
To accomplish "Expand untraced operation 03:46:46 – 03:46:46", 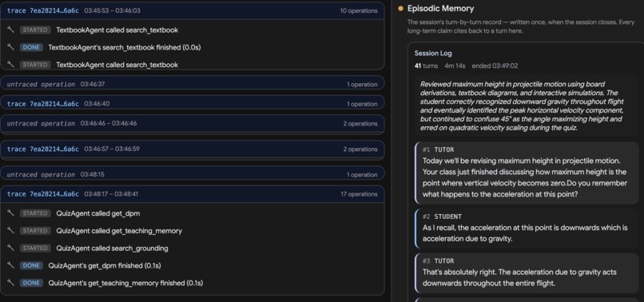I will point(193,124).
